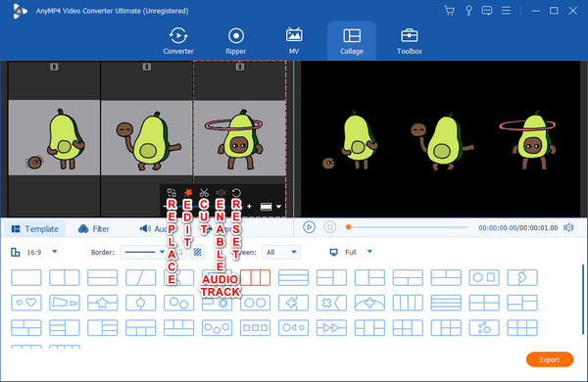Screen dimensions: 588x382
Task: Select the four vertical columns template
Action: (408, 303)
